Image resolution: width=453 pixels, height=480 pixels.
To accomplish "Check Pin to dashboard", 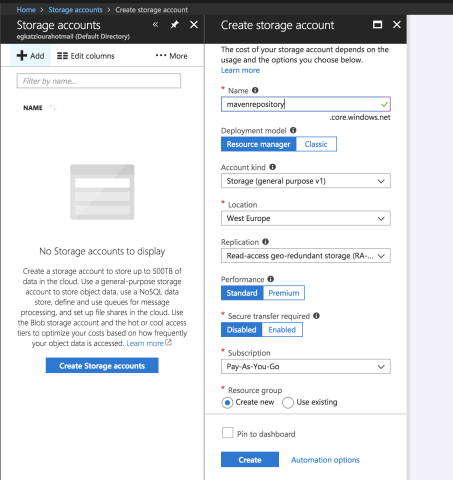I will tap(228, 433).
